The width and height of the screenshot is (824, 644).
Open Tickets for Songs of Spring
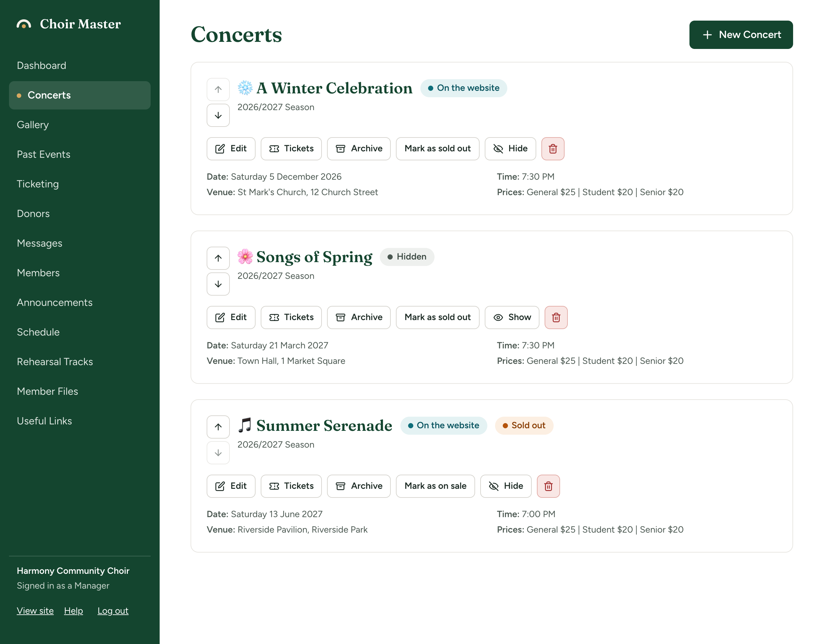(x=291, y=317)
